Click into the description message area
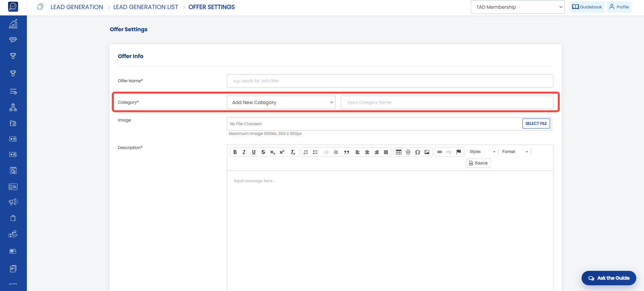This screenshot has width=644, height=291. 390,231
